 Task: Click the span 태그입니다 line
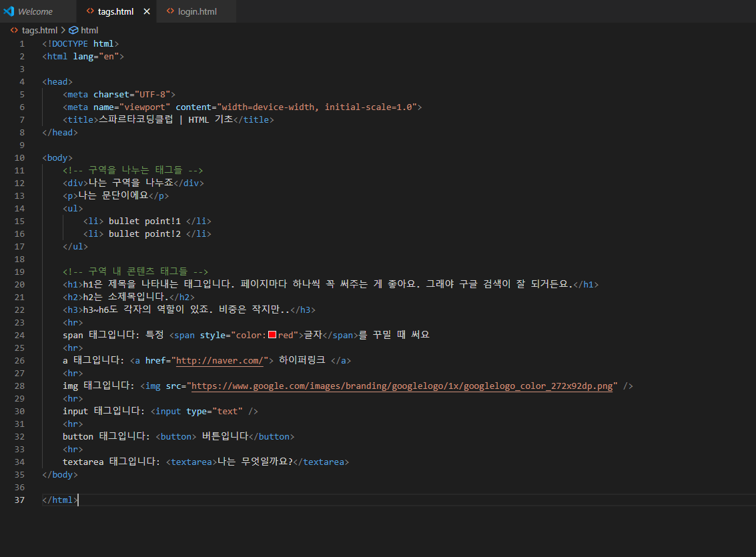[246, 335]
